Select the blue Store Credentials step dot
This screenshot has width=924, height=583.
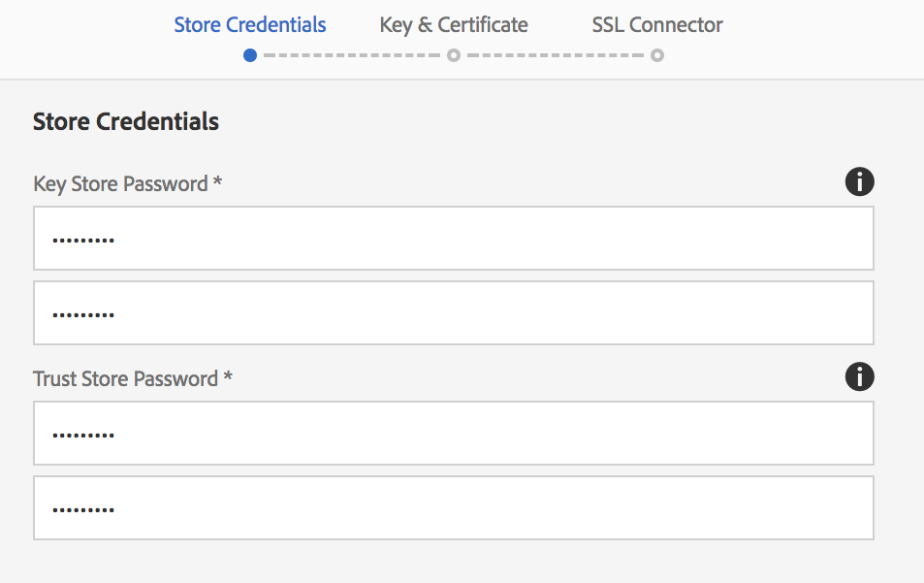[250, 55]
